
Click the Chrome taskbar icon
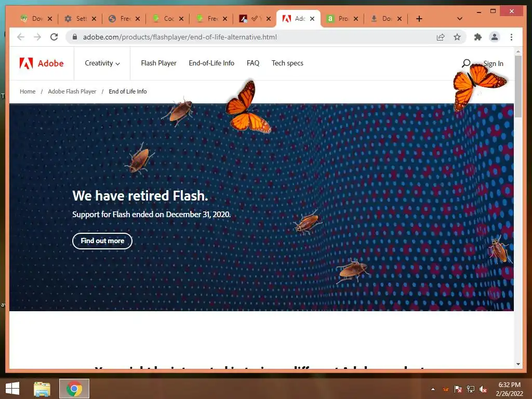[74, 389]
